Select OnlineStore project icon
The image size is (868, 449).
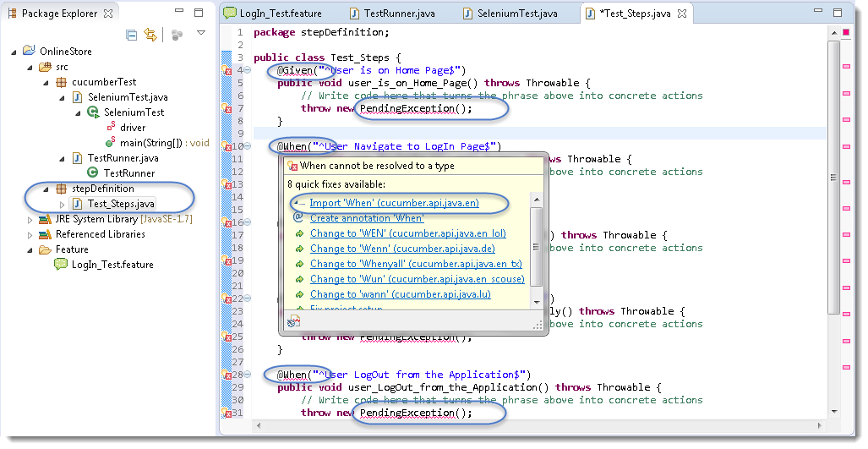[x=29, y=51]
